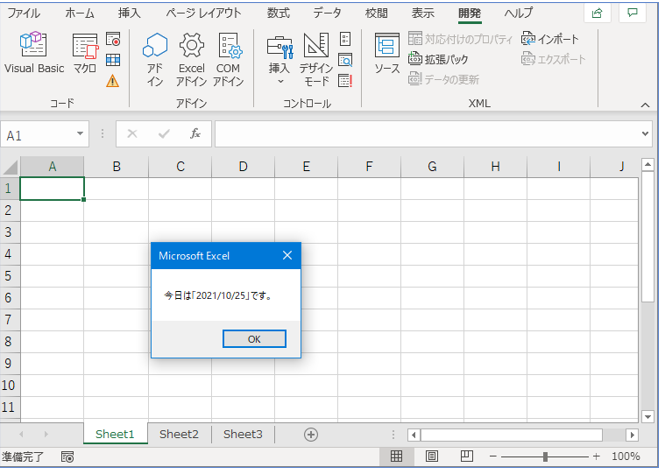Open the View (表示) tab
Screen dimensions: 663x471
423,13
